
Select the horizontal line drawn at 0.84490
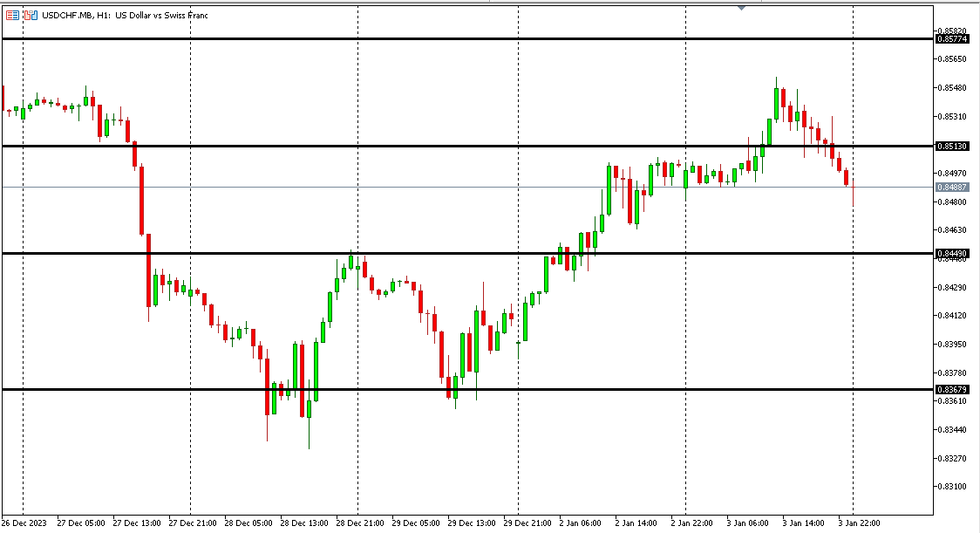coord(467,253)
